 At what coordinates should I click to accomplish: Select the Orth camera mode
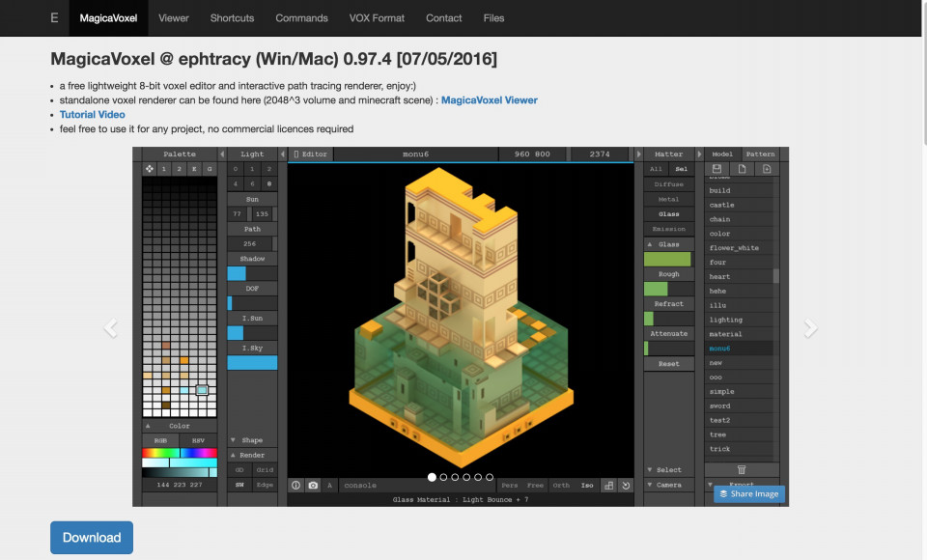[x=561, y=485]
